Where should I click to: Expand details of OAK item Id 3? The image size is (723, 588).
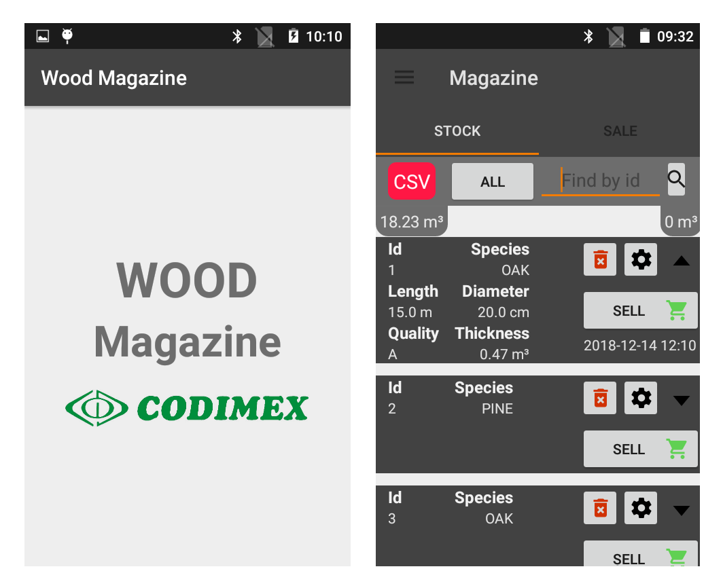pos(681,510)
